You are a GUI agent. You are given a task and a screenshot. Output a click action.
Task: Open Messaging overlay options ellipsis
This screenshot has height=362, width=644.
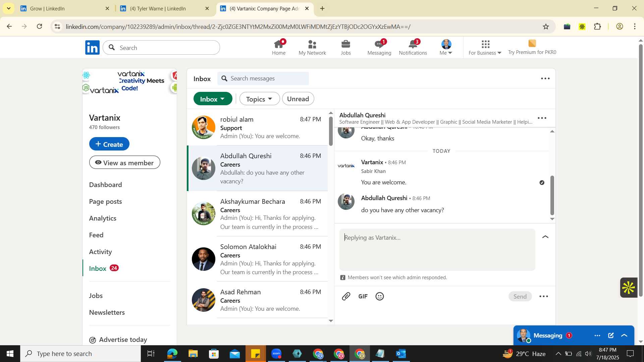click(597, 336)
